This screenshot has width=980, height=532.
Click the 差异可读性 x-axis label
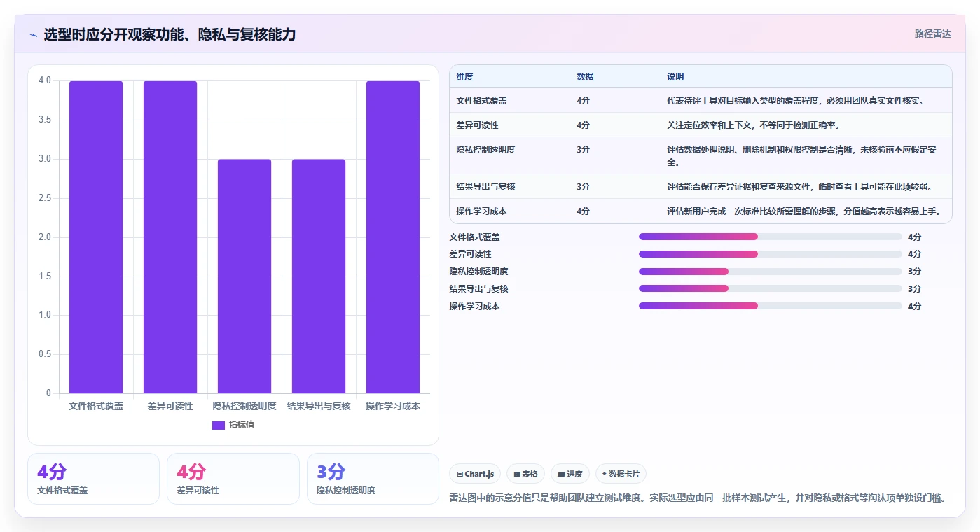pyautogui.click(x=170, y=406)
